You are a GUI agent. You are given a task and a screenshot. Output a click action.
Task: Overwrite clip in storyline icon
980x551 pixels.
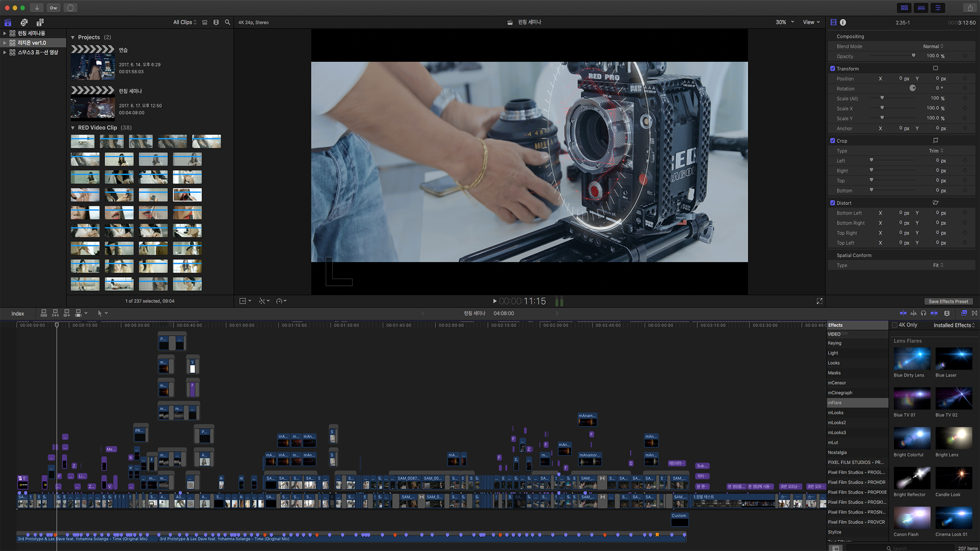coord(78,313)
